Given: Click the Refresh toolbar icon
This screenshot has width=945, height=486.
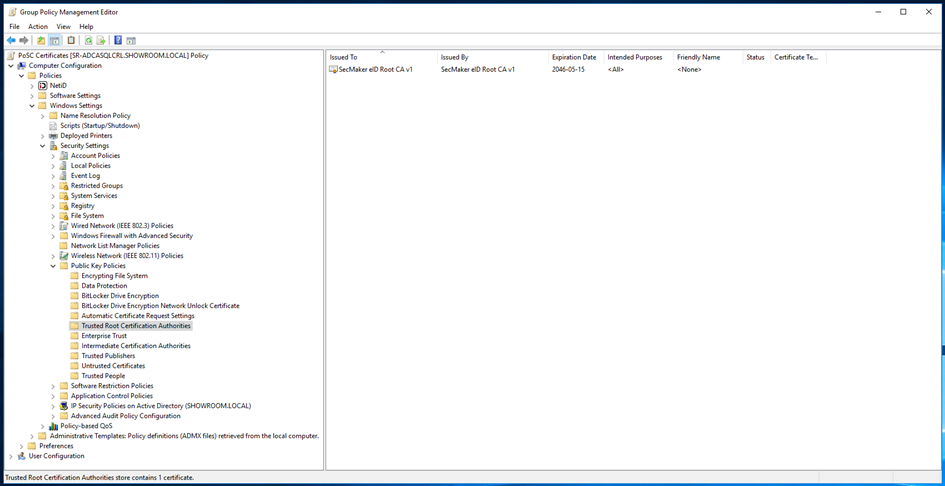Looking at the screenshot, I should click(88, 41).
